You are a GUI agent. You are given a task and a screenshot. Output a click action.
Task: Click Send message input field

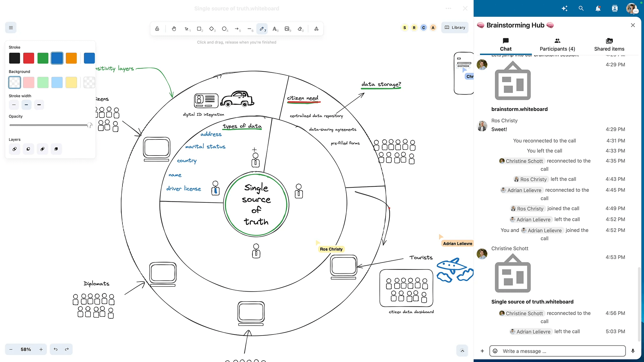click(x=558, y=351)
